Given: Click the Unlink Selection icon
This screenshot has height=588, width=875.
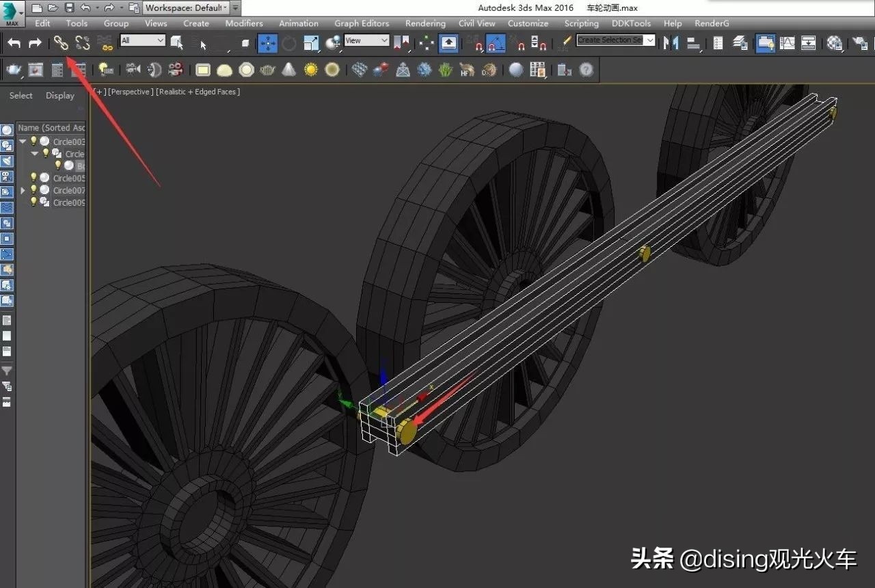Looking at the screenshot, I should pos(82,41).
